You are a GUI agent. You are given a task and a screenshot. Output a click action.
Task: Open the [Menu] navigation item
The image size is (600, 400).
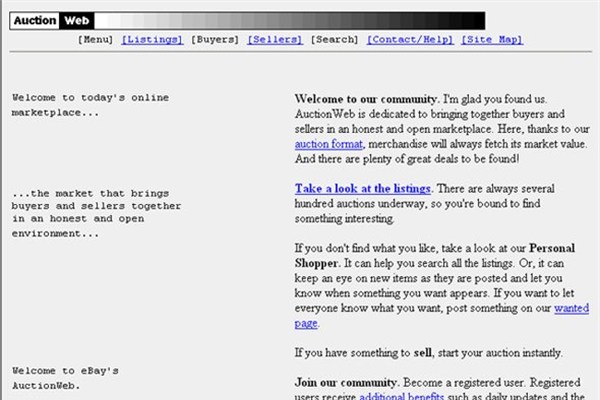(96, 40)
